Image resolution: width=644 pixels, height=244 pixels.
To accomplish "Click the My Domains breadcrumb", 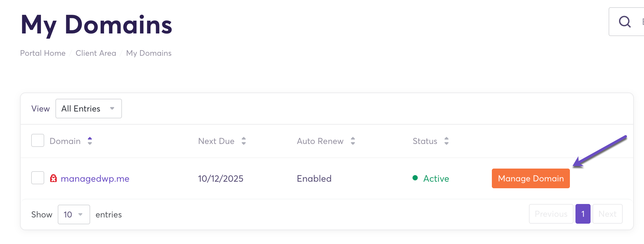I will pyautogui.click(x=149, y=53).
